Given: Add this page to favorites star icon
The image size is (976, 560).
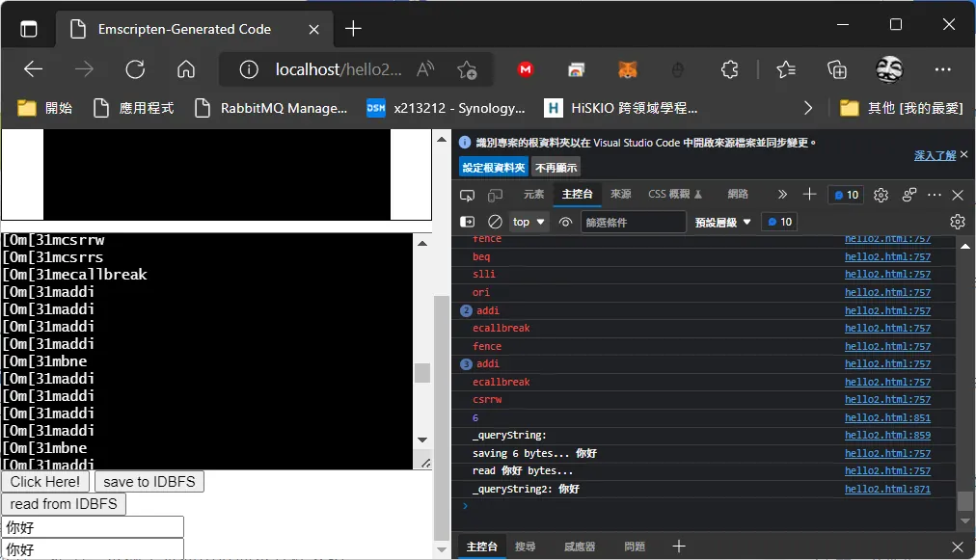Looking at the screenshot, I should (x=467, y=69).
